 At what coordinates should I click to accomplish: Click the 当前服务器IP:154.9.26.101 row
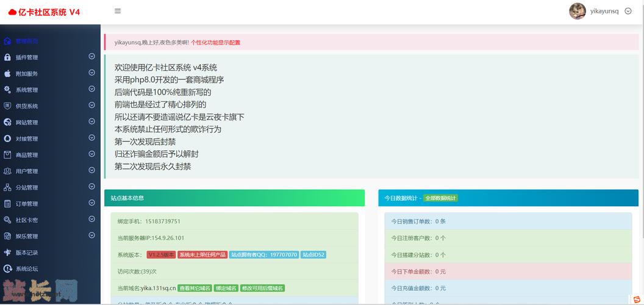(235, 238)
